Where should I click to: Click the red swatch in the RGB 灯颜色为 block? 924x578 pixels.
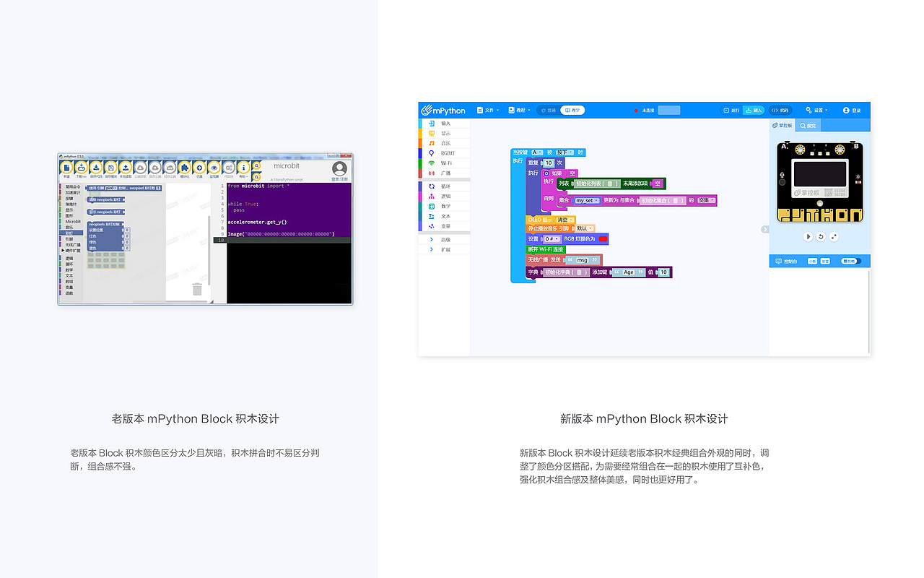[x=603, y=239]
